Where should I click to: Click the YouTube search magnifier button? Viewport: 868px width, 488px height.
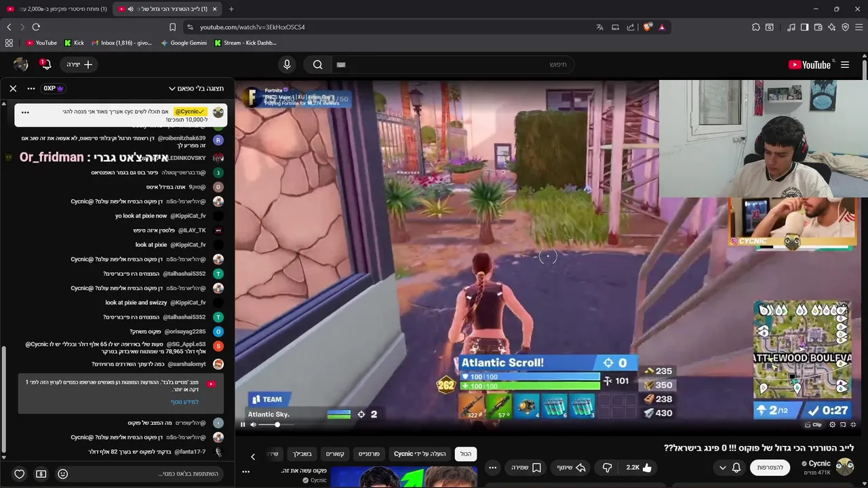click(317, 64)
